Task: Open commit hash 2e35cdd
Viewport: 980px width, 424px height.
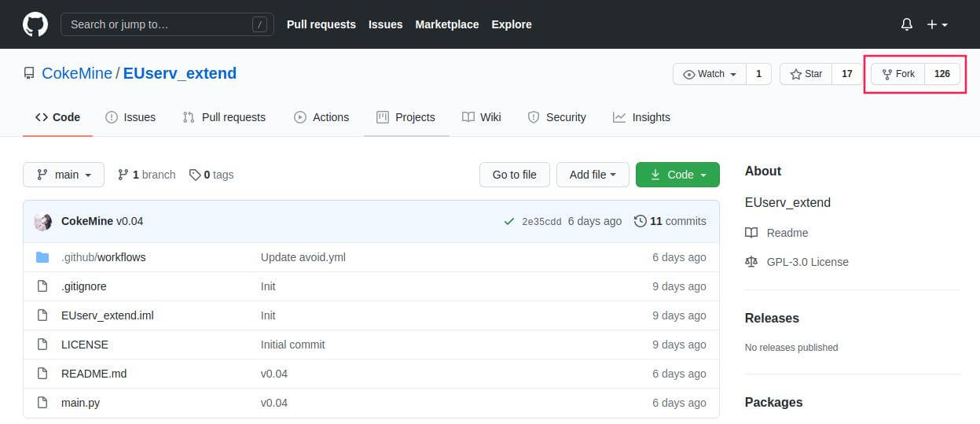Action: click(541, 222)
